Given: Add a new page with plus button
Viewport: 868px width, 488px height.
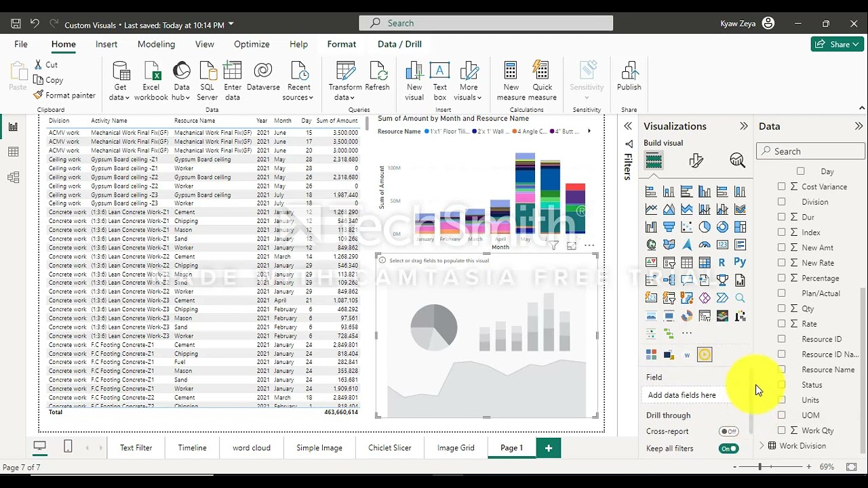Looking at the screenshot, I should click(549, 448).
